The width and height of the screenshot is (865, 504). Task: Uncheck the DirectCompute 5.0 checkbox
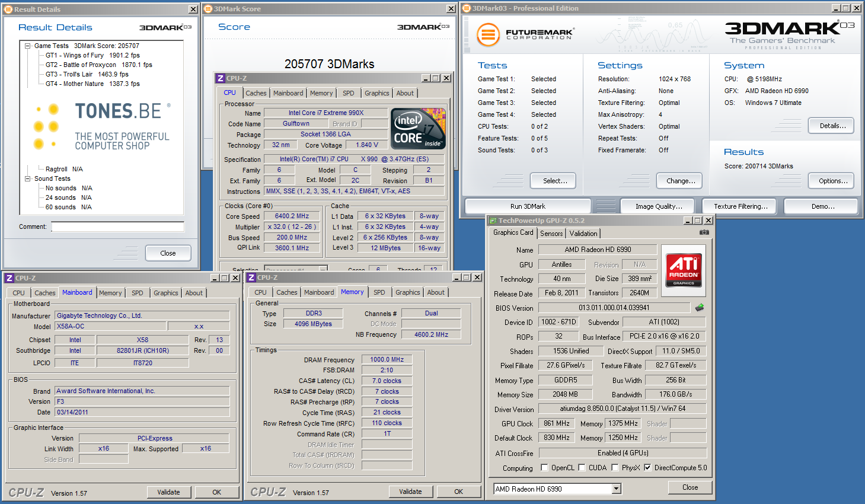point(647,467)
